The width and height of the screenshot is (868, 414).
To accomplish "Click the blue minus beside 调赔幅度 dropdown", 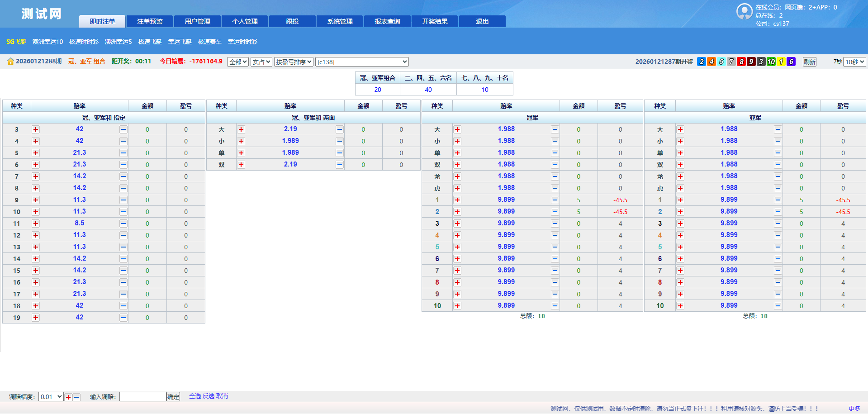I will [76, 397].
